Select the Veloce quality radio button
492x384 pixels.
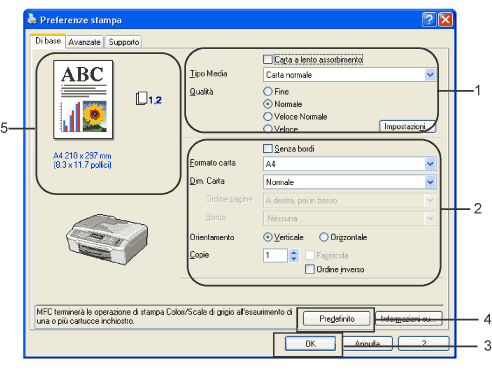[x=268, y=129]
